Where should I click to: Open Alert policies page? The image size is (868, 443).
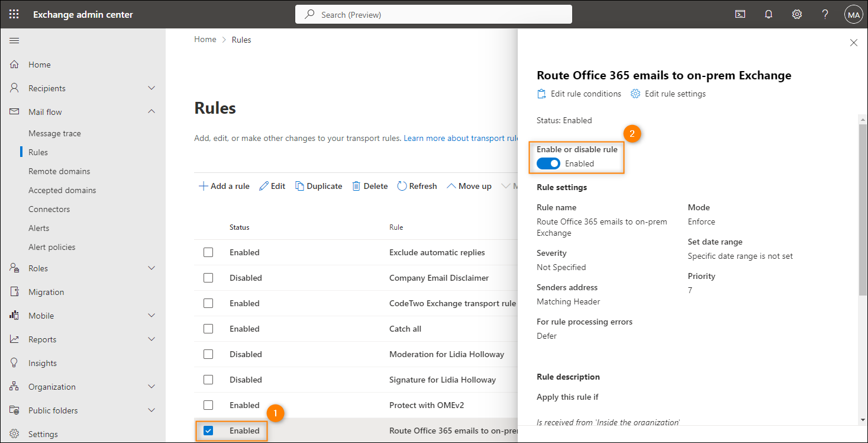click(52, 247)
